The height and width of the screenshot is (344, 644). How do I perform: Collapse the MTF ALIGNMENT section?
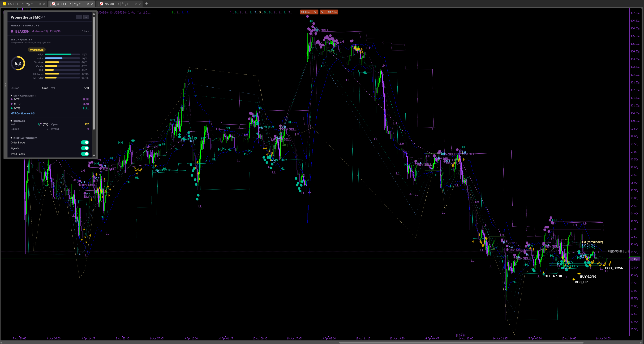tap(11, 95)
